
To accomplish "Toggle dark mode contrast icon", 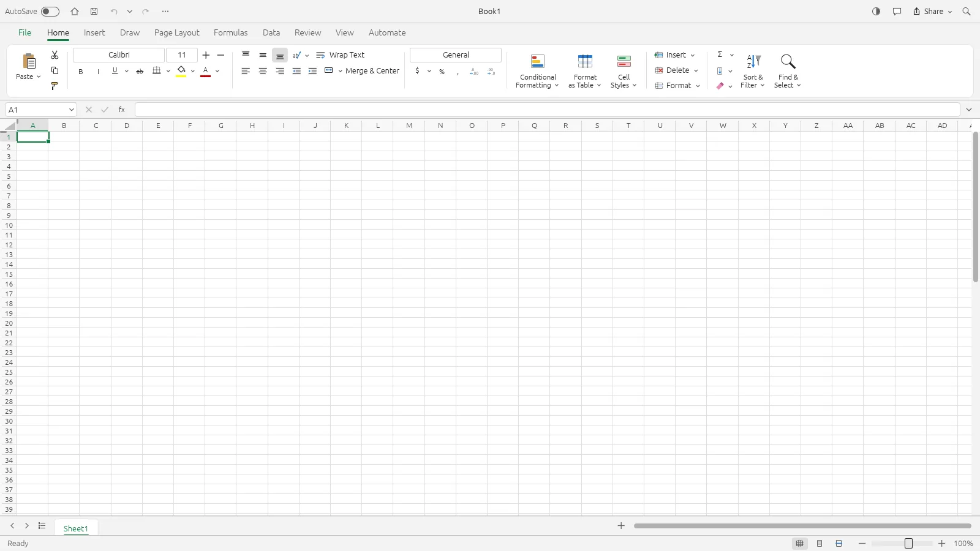I will pyautogui.click(x=876, y=11).
